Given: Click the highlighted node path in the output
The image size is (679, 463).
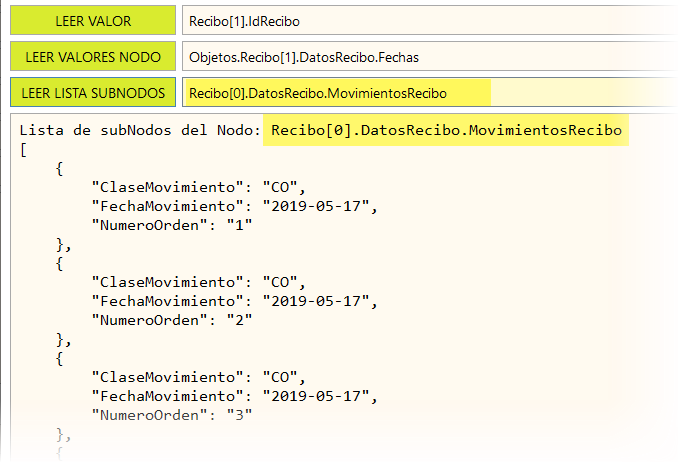Looking at the screenshot, I should tap(446, 130).
